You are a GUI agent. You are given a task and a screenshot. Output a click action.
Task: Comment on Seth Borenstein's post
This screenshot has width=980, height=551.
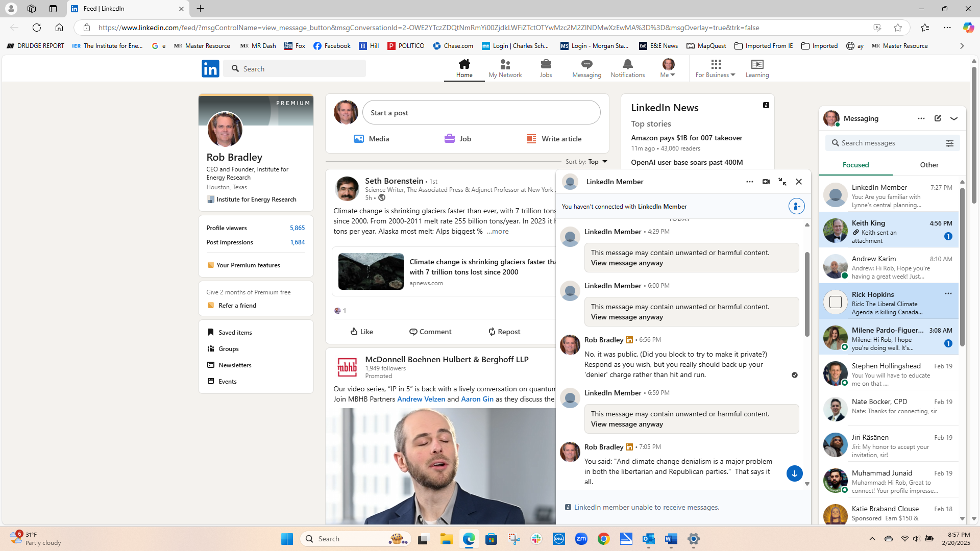coord(430,332)
